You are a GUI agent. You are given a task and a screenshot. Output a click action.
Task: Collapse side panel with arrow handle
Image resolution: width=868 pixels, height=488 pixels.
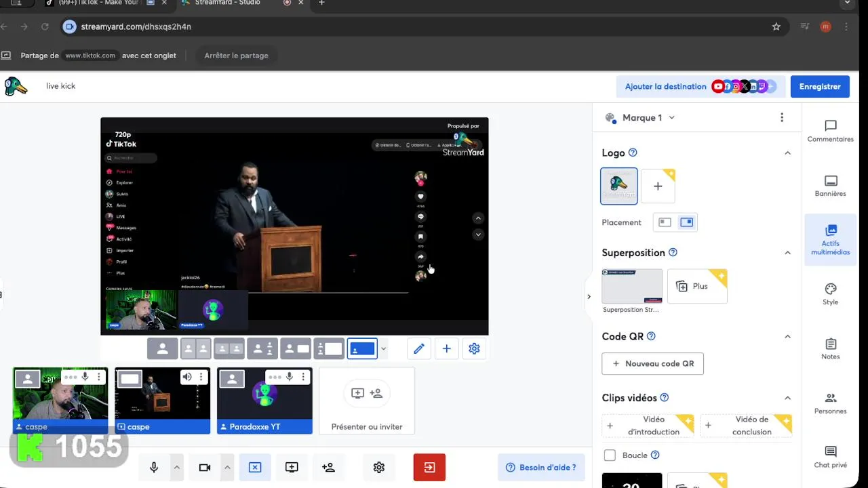589,296
